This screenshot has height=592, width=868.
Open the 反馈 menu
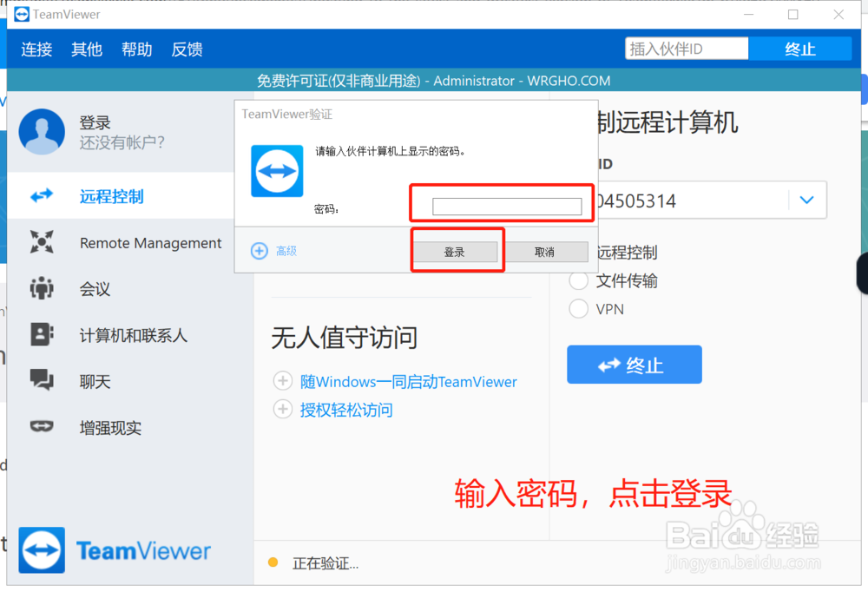[x=187, y=49]
